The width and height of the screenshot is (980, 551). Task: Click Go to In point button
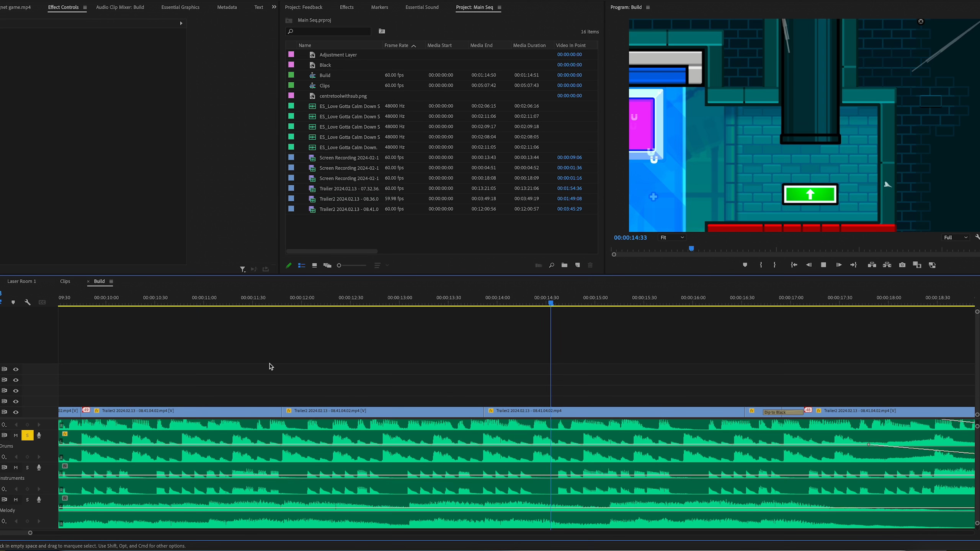[794, 265]
